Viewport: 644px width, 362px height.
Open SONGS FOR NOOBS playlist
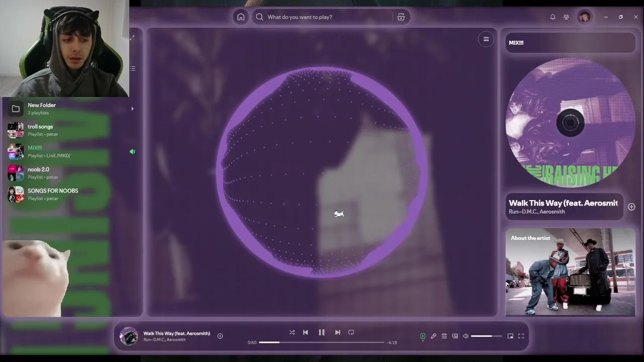(70, 194)
